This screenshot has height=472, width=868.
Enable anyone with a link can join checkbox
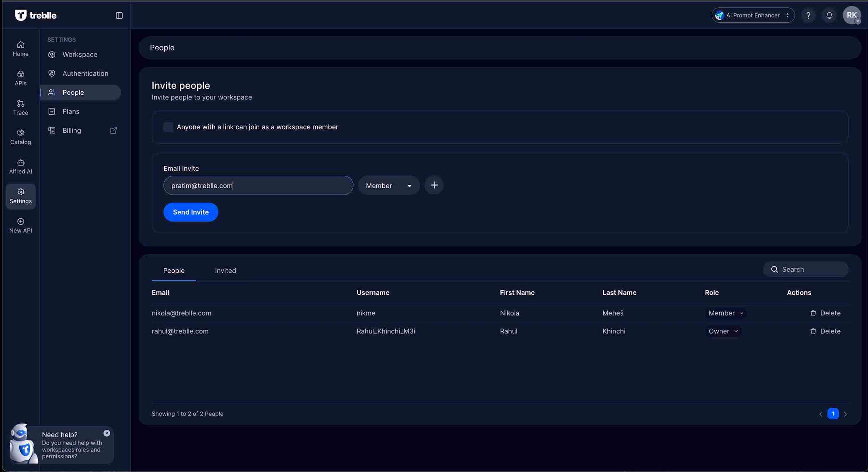point(168,127)
